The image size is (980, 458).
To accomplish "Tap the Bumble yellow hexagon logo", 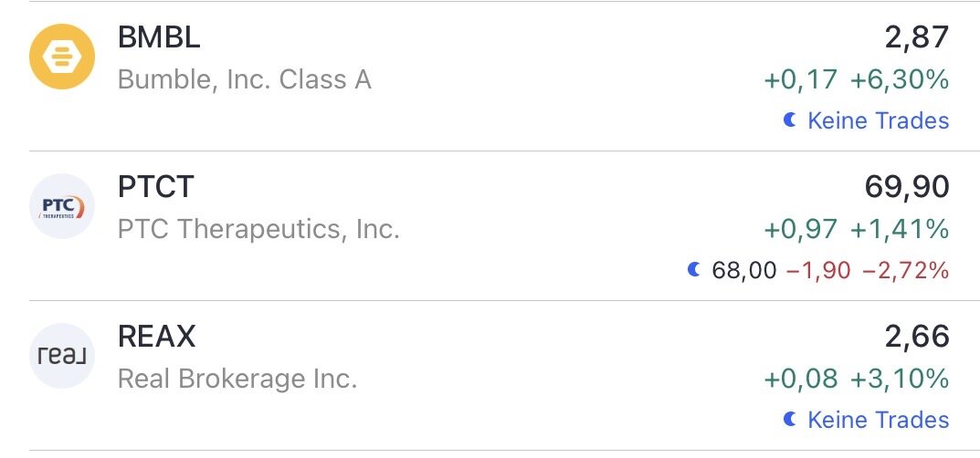I will [62, 57].
